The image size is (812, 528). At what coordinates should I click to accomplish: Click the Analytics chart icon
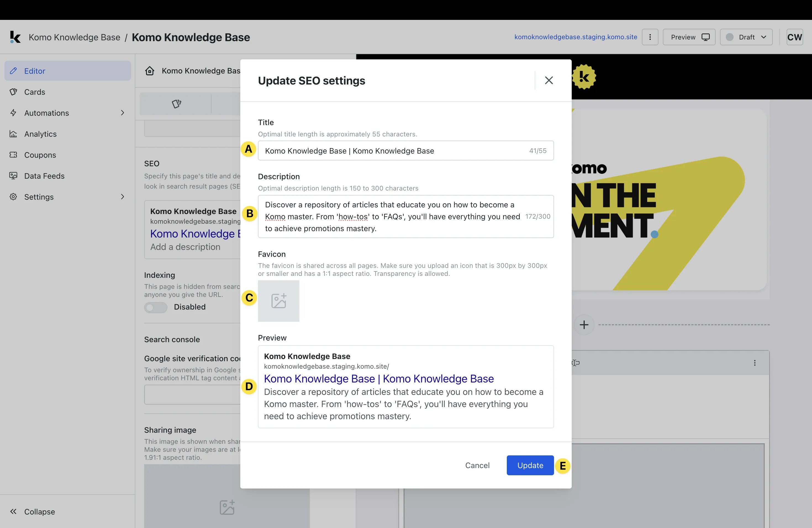13,134
